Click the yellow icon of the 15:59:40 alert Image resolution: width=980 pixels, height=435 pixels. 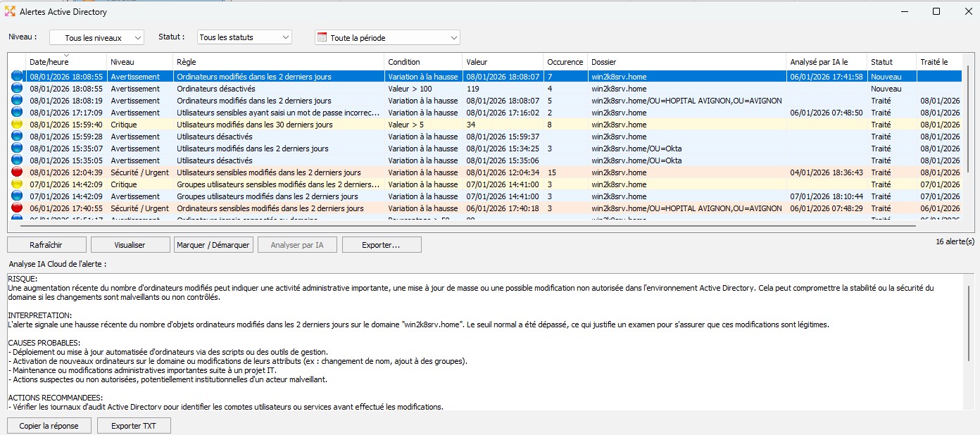click(x=17, y=125)
